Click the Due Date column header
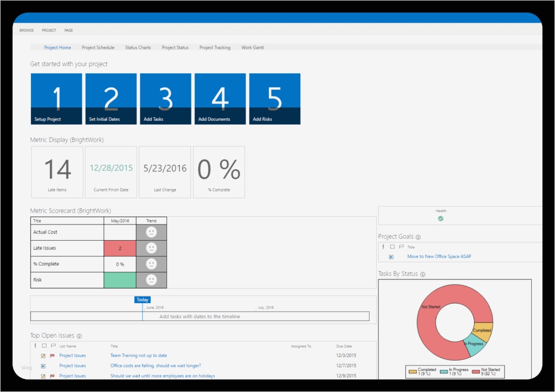This screenshot has width=555, height=392. (344, 346)
